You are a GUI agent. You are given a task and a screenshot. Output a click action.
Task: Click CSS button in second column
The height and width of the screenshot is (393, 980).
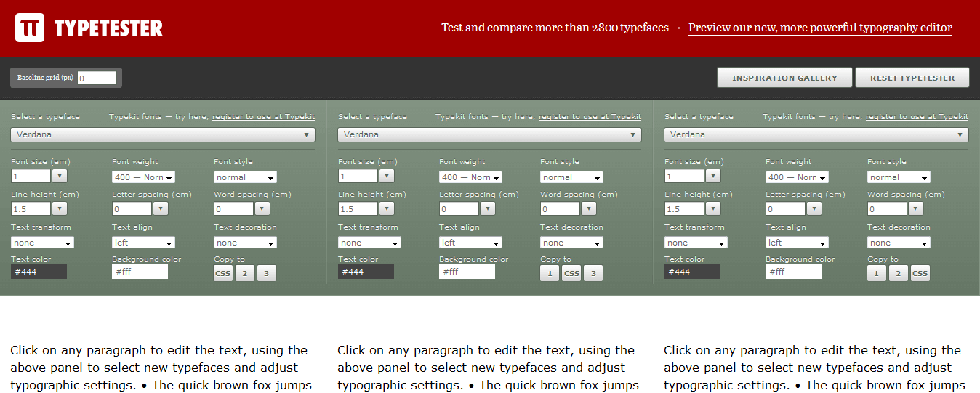tap(571, 274)
